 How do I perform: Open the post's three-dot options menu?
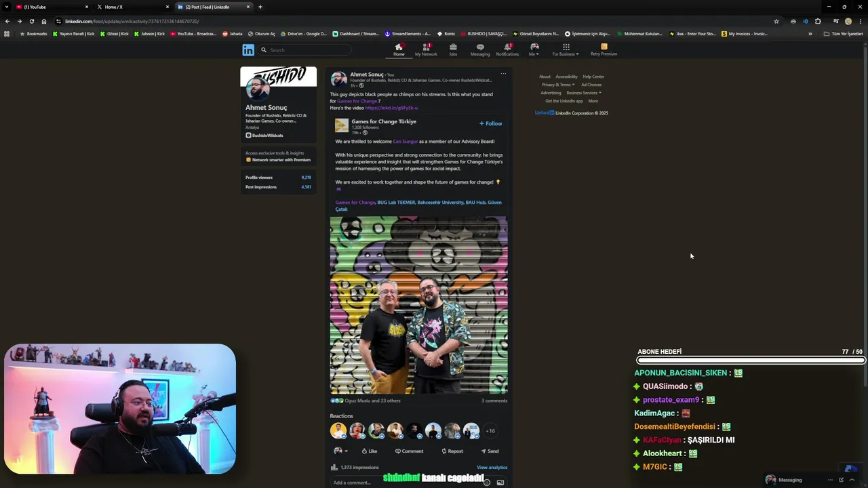coord(503,74)
